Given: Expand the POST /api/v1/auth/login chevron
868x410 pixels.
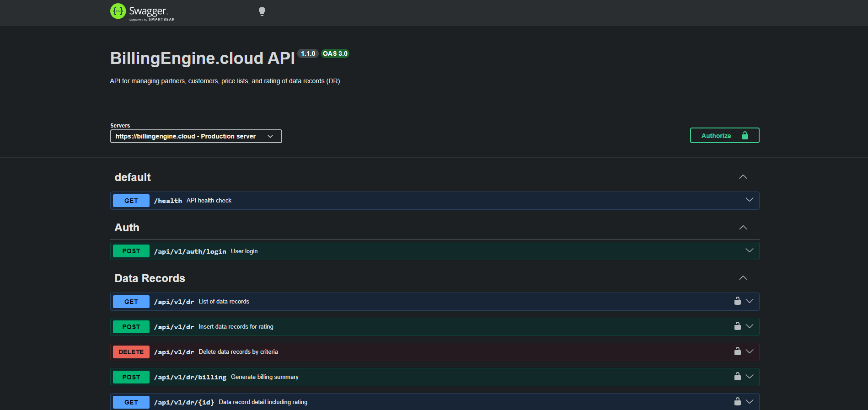Looking at the screenshot, I should [x=750, y=250].
